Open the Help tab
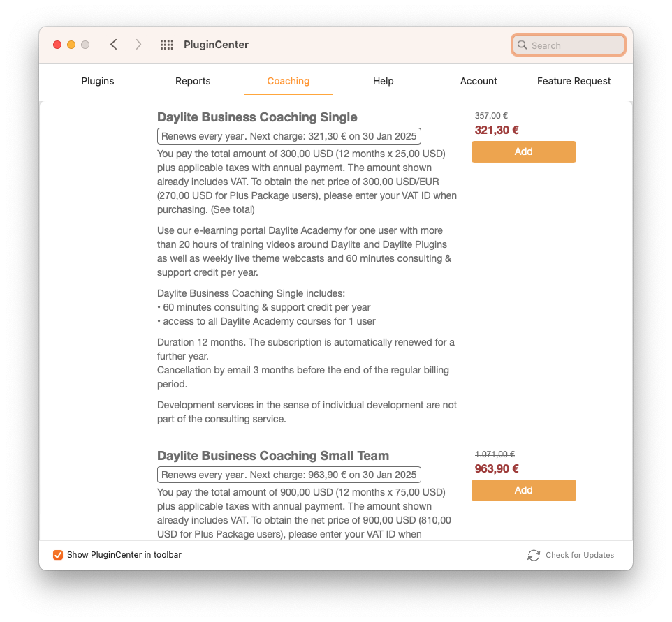 coord(383,82)
